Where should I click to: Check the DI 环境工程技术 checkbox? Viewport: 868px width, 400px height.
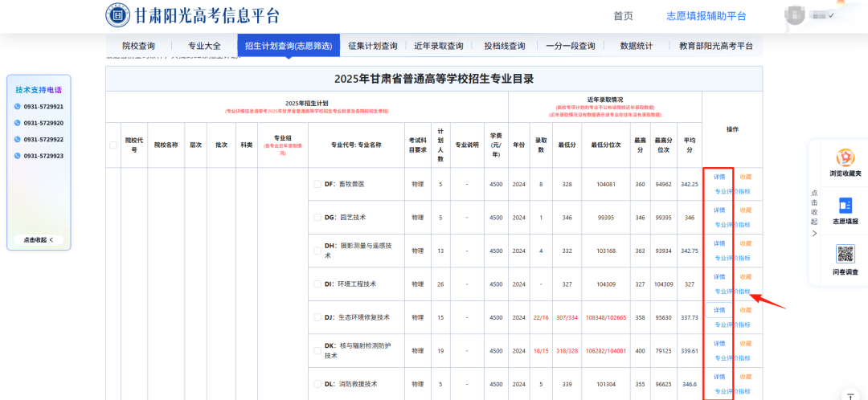pyautogui.click(x=317, y=284)
